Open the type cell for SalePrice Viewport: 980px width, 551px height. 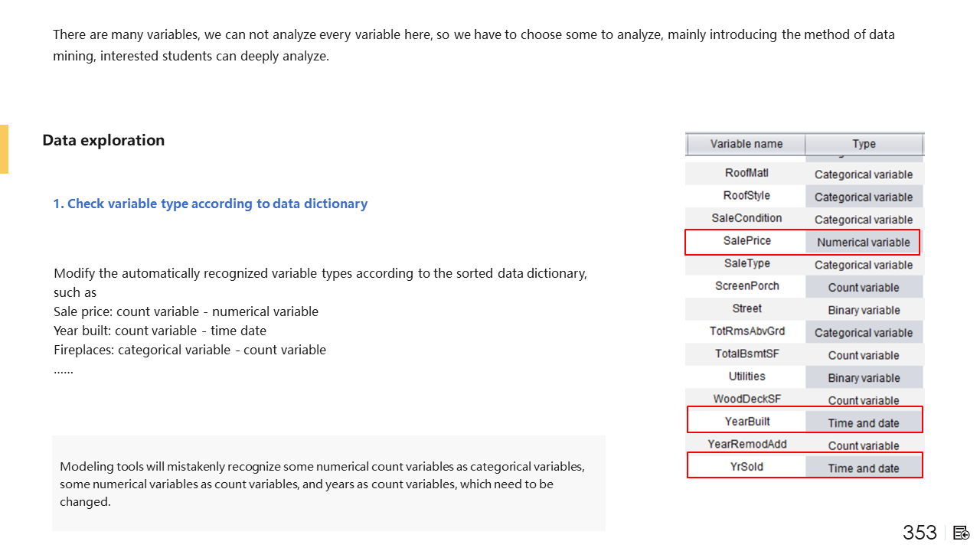pos(863,242)
